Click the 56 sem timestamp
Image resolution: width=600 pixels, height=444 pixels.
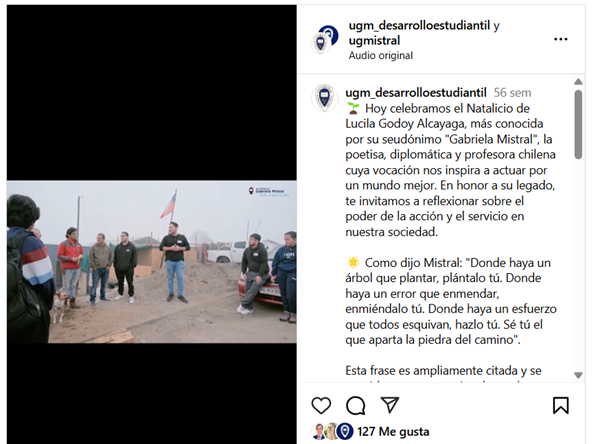point(512,93)
